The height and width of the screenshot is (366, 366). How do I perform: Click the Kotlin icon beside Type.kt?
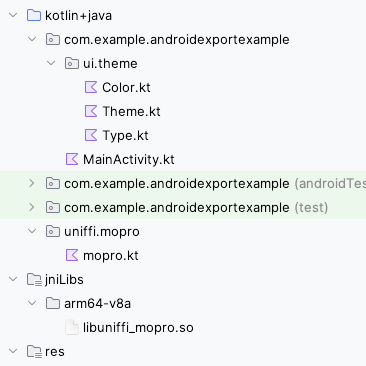[x=91, y=135]
